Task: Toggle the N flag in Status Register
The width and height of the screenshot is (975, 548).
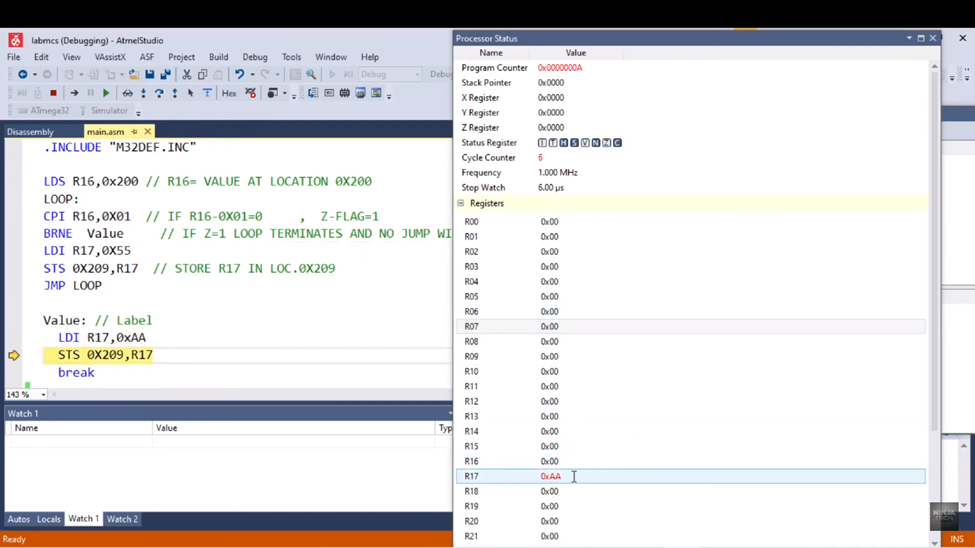Action: click(596, 143)
